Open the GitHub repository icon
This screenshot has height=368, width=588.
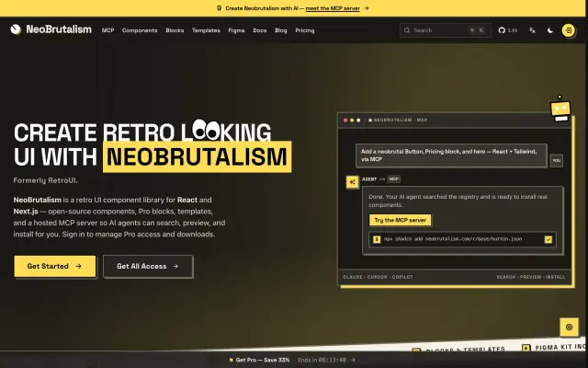coord(502,30)
